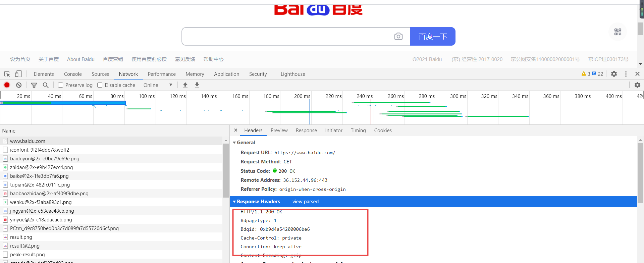Select the Network tab
The image size is (644, 263).
click(128, 74)
